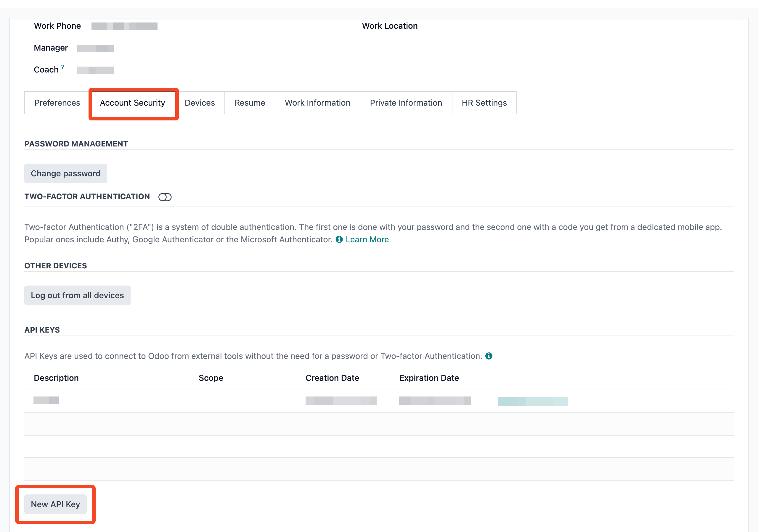Click the blurred Work Phone value
The width and height of the screenshot is (758, 532).
[x=124, y=26]
